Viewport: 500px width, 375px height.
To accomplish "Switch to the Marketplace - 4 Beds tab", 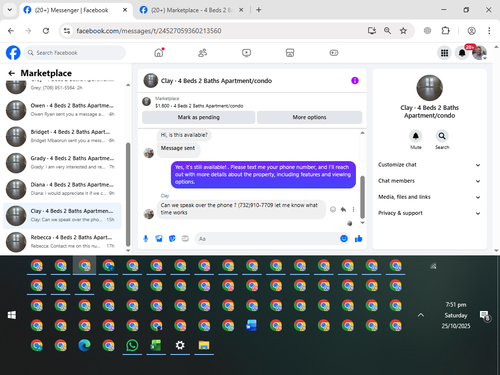I will pos(191,10).
